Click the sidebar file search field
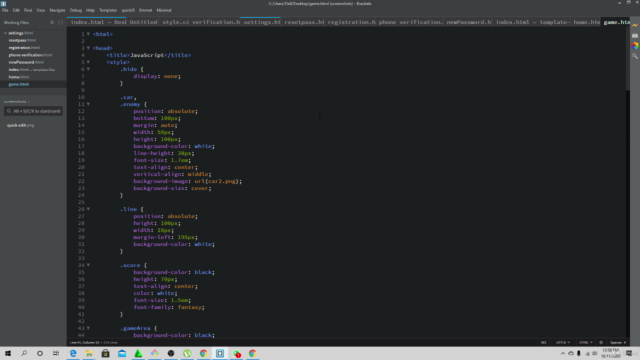Image resolution: width=640 pixels, height=360 pixels. pyautogui.click(x=33, y=111)
